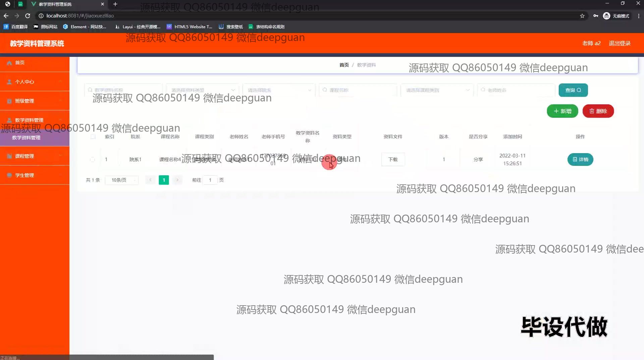Click the trash icon on the 删除 button
This screenshot has height=360, width=644.
click(592, 111)
